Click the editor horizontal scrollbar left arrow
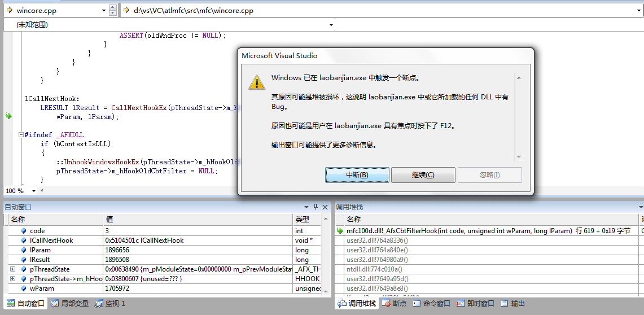This screenshot has height=315, width=644. click(41, 191)
